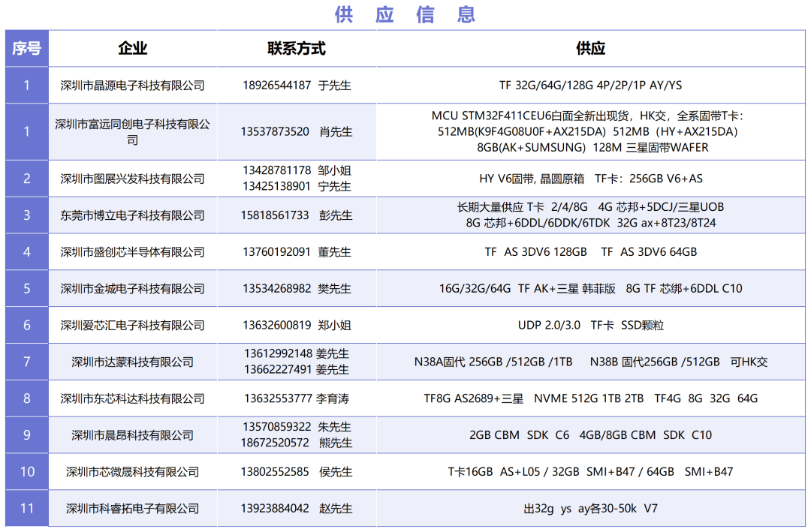Click company 东莞市博立电子科技有限公司
Viewport: 811px width, 532px height.
point(132,215)
